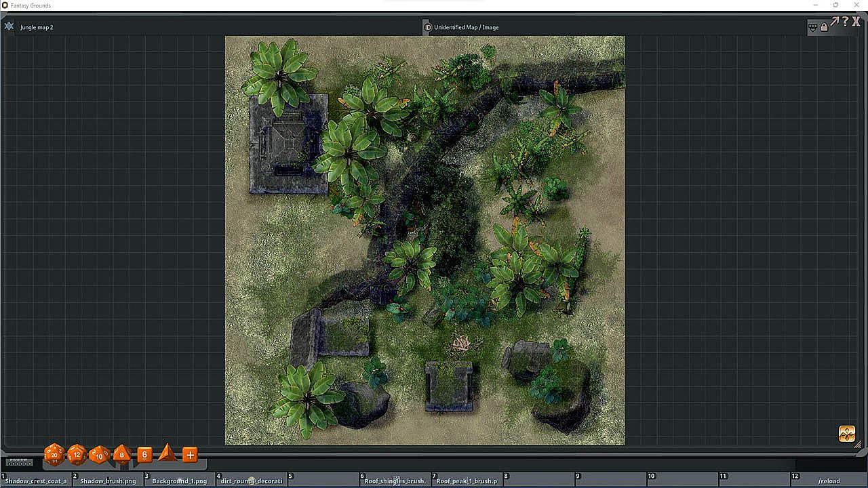Click the link icon left of Jungle map 2

pos(9,26)
